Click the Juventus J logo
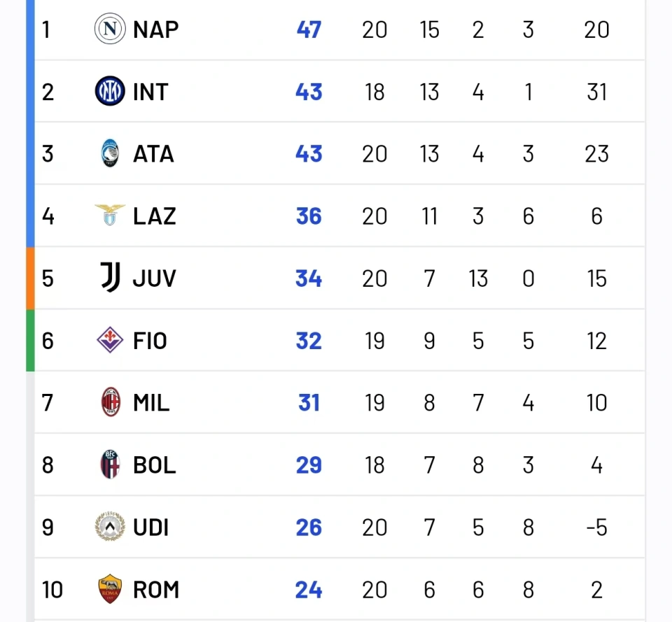This screenshot has width=672, height=622. click(x=110, y=277)
